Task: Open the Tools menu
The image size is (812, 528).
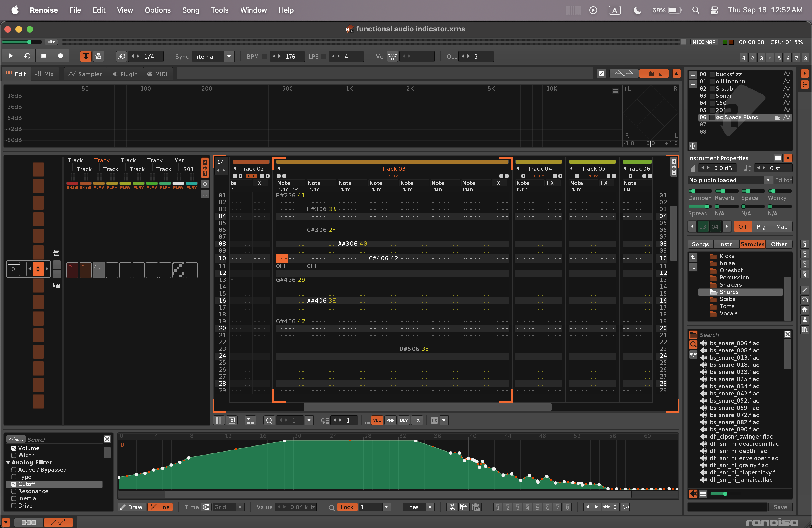Action: 220,10
